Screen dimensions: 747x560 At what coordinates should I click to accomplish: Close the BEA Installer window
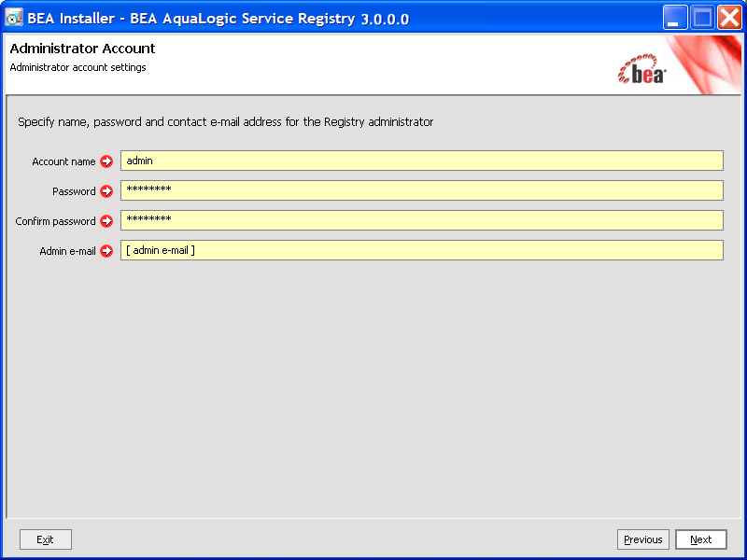point(729,18)
